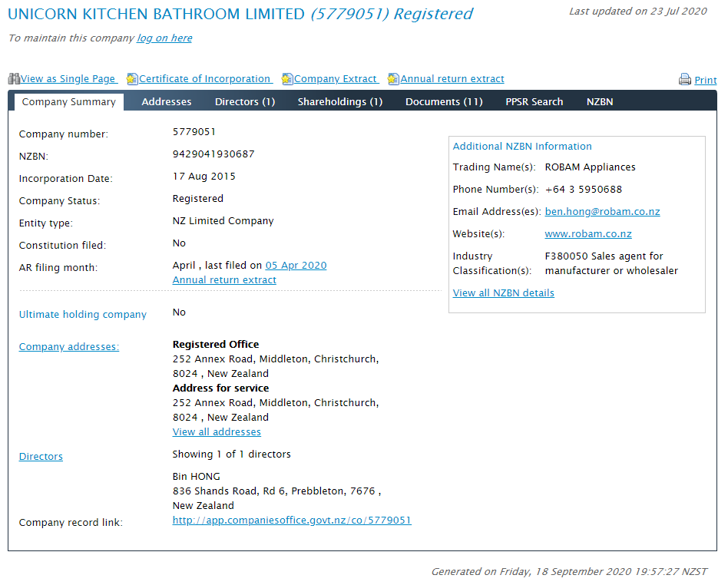Visit the www.robam.co.nz website link

pos(587,234)
